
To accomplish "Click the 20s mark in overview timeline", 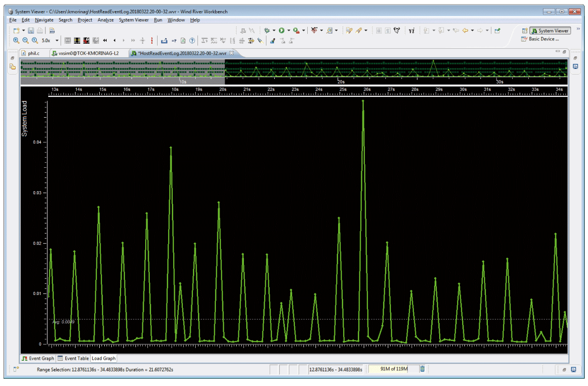I will (341, 81).
